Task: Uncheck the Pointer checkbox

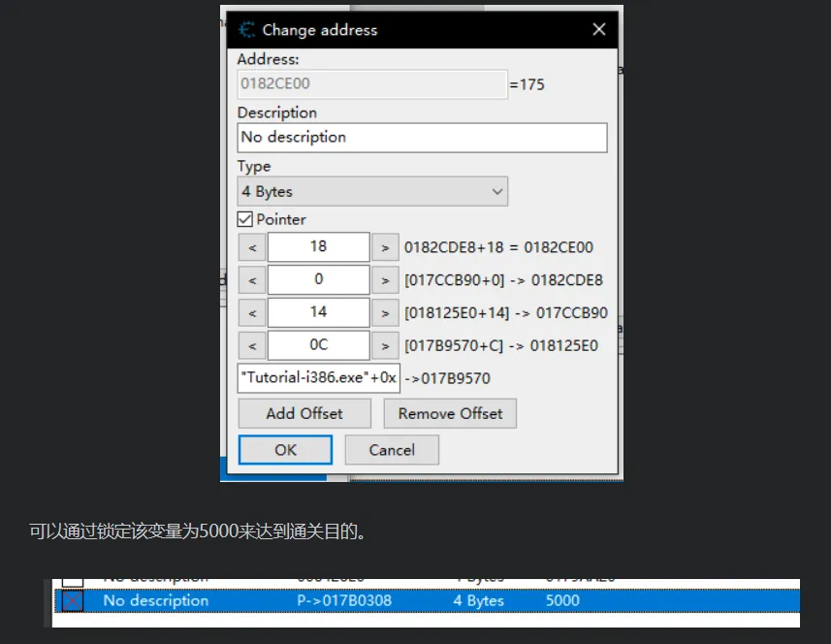Action: pyautogui.click(x=245, y=220)
